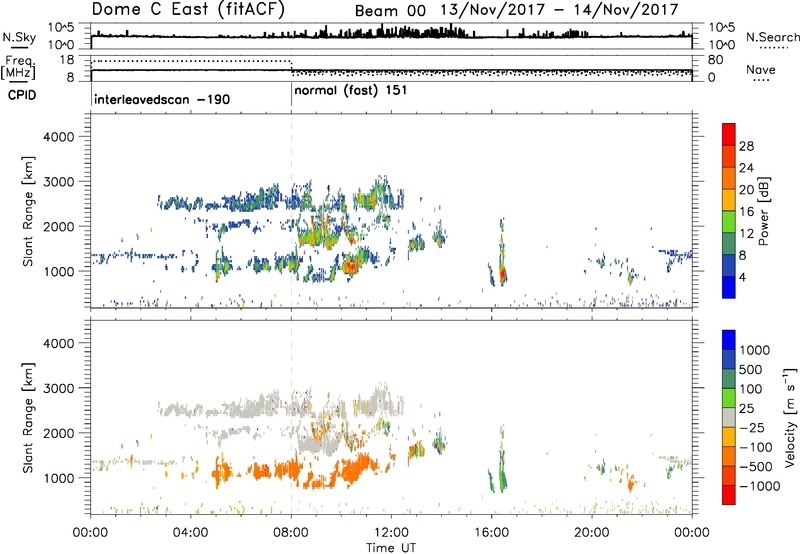This screenshot has height=554, width=800.
Task: Click the 4000 tick of the power panel
Action: point(58,137)
